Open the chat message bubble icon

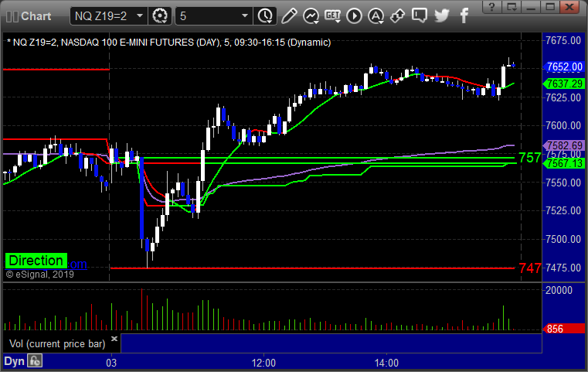coord(420,16)
